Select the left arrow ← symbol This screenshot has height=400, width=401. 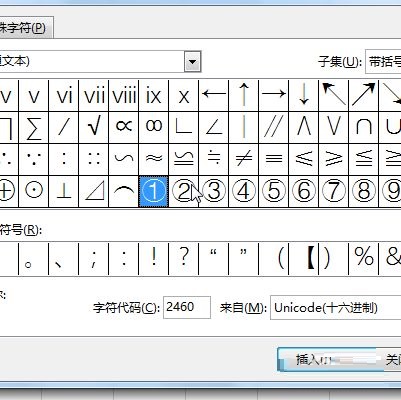[x=214, y=96]
